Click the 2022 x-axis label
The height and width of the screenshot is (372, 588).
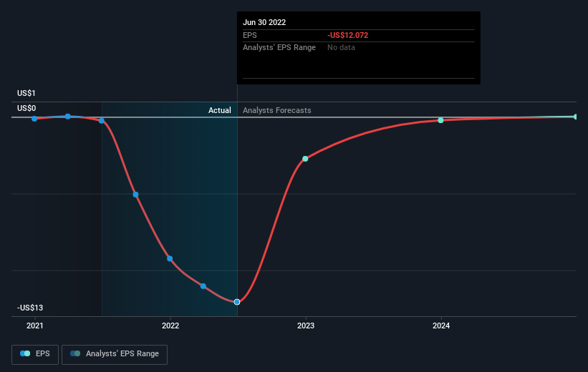click(170, 326)
